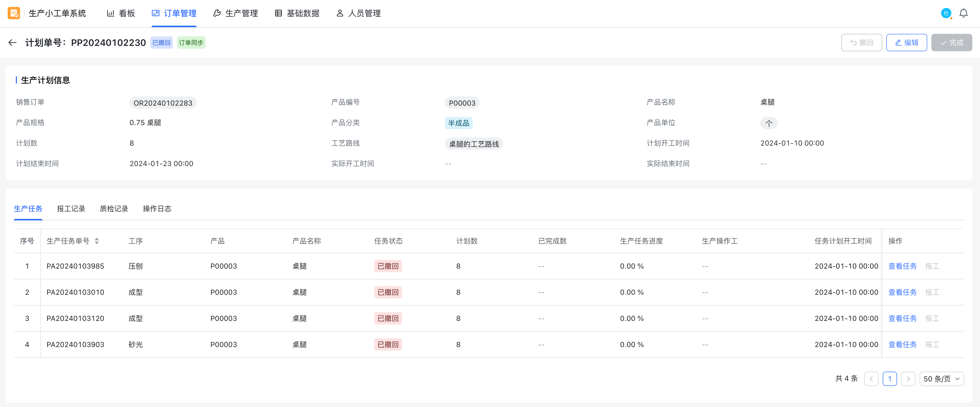Click sales order tag OR20240102283
This screenshot has width=980, height=407.
(163, 103)
